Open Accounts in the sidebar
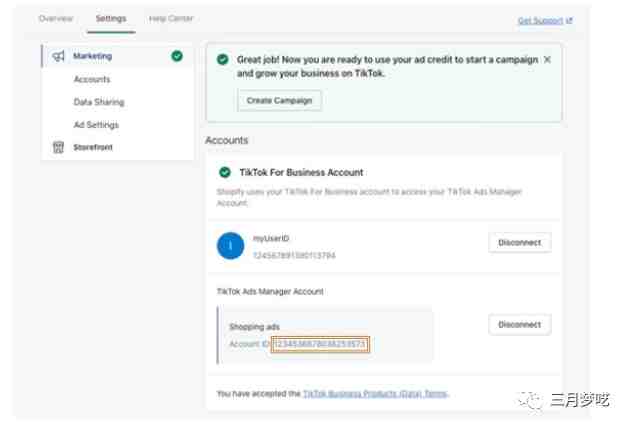The image size is (630, 428). pos(92,79)
